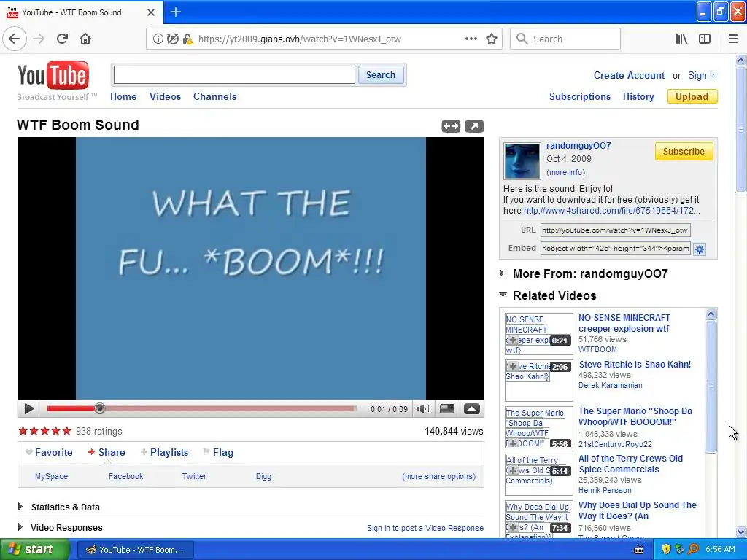The width and height of the screenshot is (747, 560).
Task: Open (more share options) link
Action: pos(438,476)
